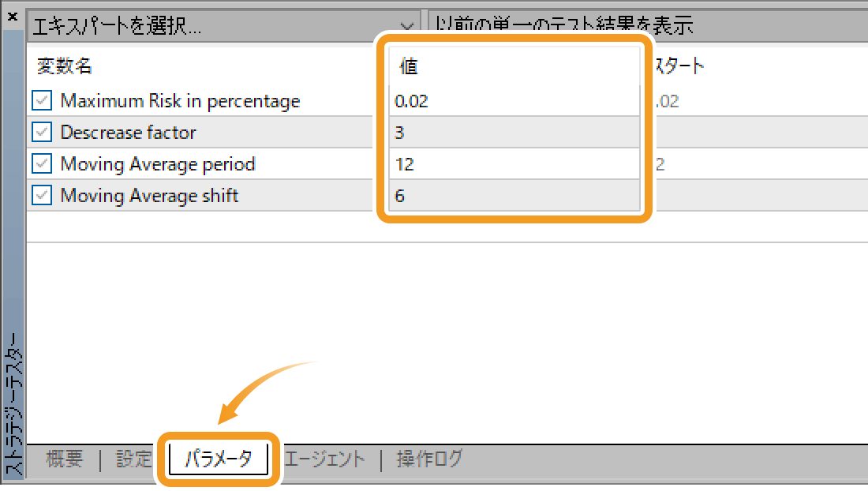This screenshot has width=868, height=491.
Task: Select the Moving Average period label
Action: (x=158, y=164)
